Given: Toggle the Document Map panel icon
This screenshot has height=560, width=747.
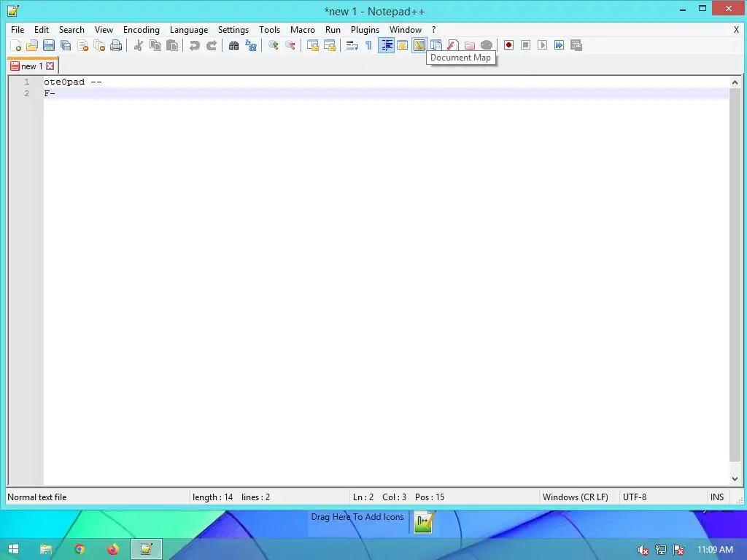Looking at the screenshot, I should click(x=419, y=45).
